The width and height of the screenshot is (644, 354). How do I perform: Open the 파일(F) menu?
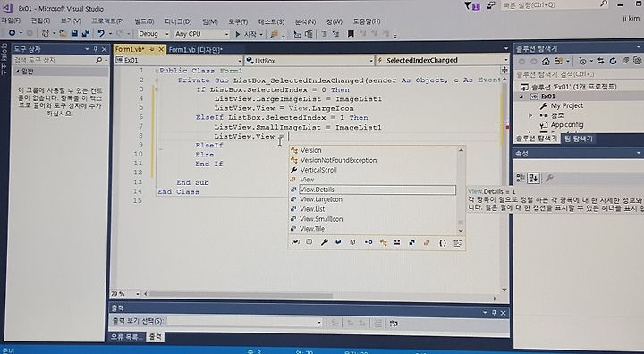[10, 21]
